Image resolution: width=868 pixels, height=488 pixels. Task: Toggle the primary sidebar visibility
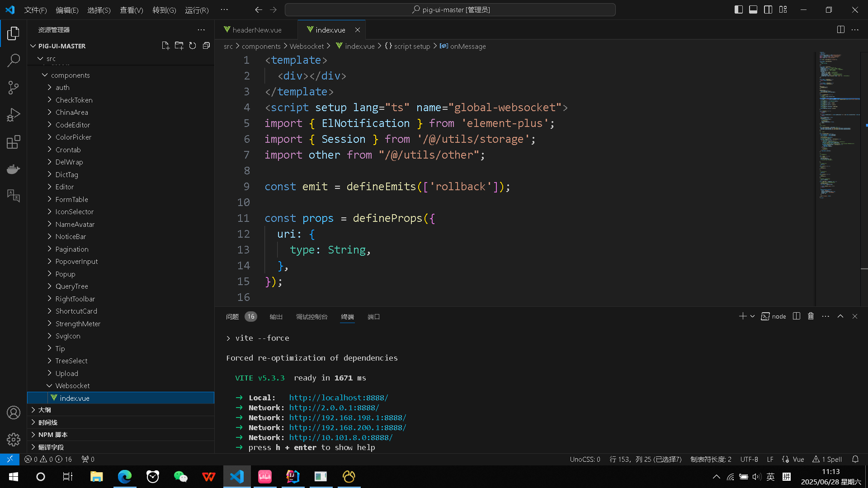tap(738, 9)
